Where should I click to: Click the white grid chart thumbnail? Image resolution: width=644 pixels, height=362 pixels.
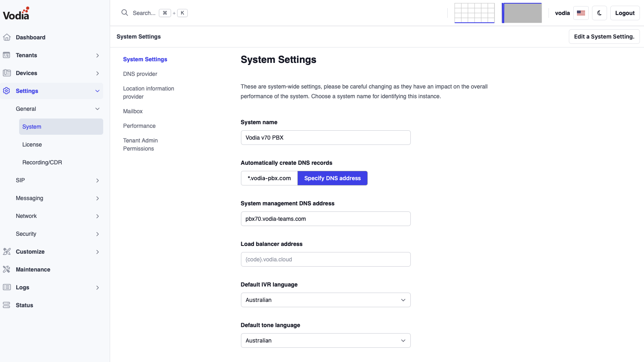pos(475,13)
